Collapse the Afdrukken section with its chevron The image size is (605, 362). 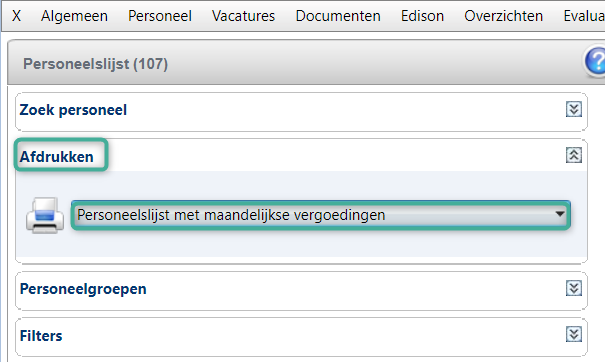pyautogui.click(x=574, y=155)
